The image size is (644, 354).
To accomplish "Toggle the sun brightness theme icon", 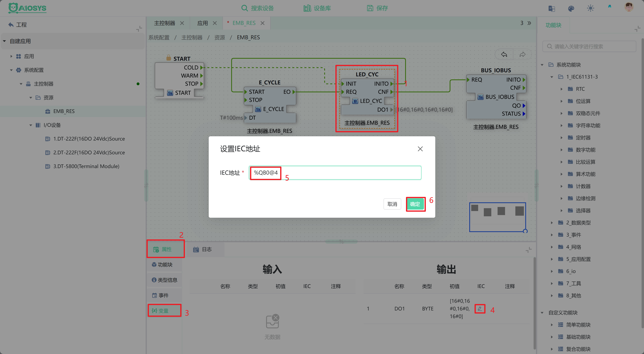I will point(590,8).
